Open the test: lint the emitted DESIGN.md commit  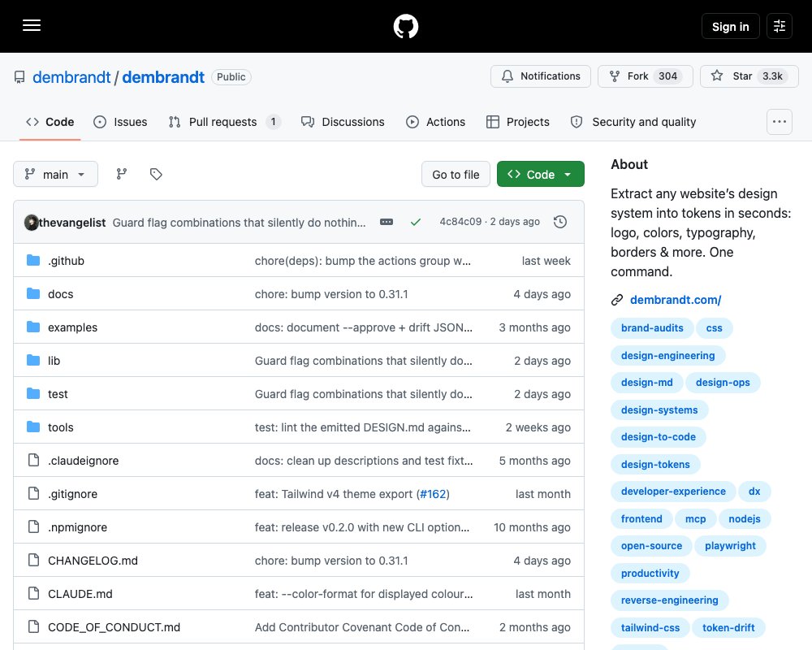[362, 427]
